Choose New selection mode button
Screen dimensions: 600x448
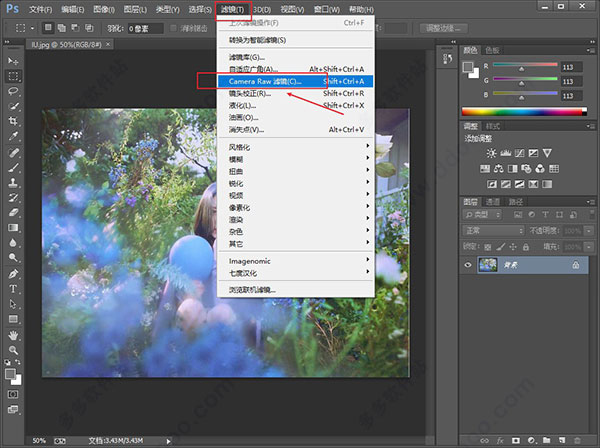coord(48,28)
